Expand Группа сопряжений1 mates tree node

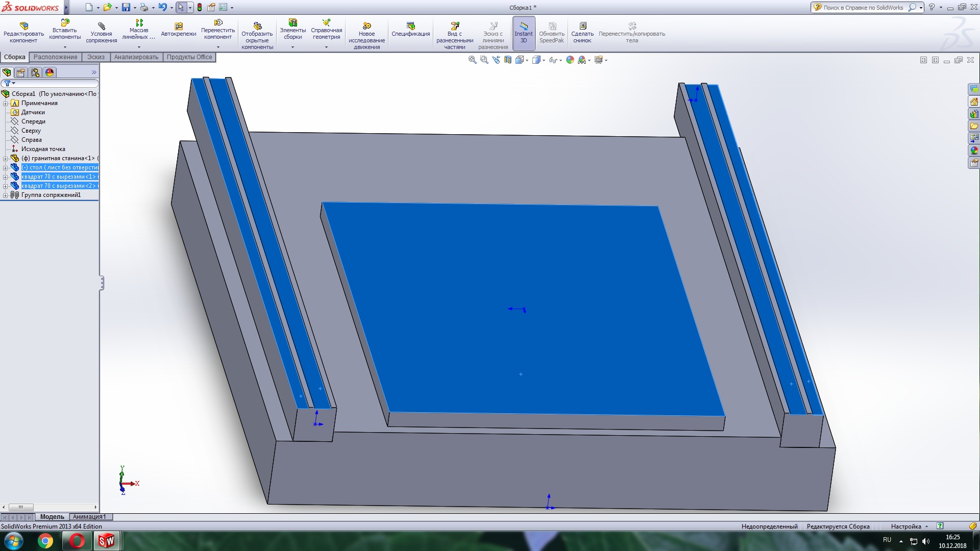tap(6, 195)
